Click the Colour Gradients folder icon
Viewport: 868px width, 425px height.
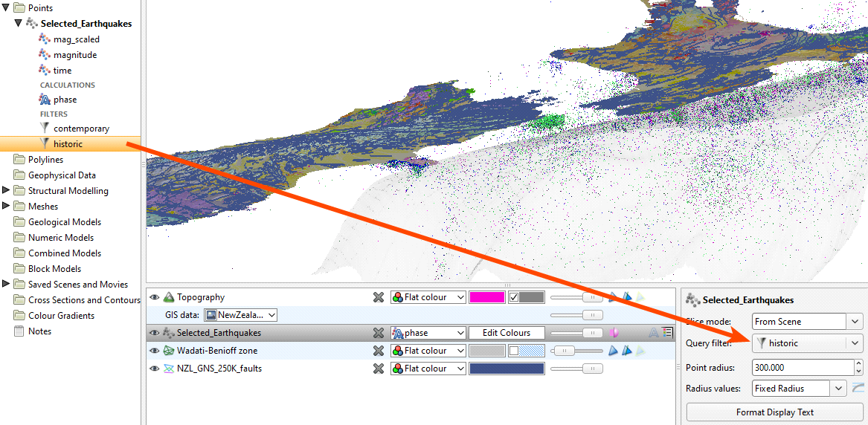pyautogui.click(x=19, y=316)
